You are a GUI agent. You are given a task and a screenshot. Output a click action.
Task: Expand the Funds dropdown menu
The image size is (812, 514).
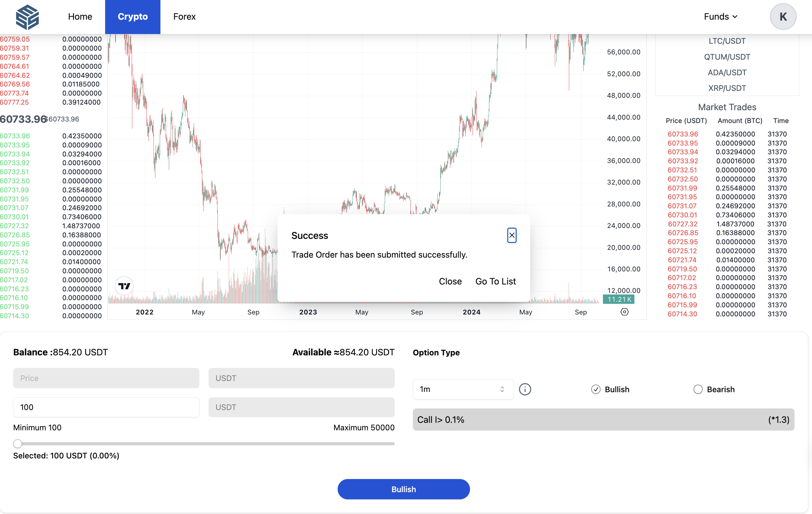720,17
